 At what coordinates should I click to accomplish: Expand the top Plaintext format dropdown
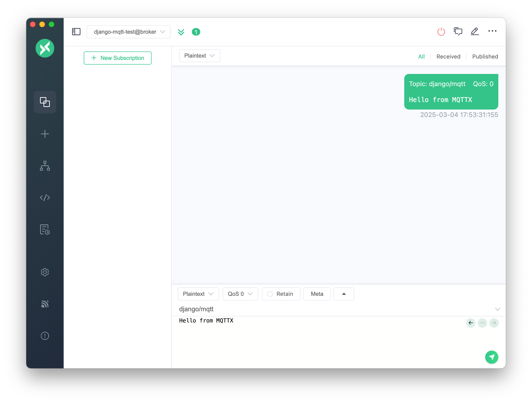(199, 55)
